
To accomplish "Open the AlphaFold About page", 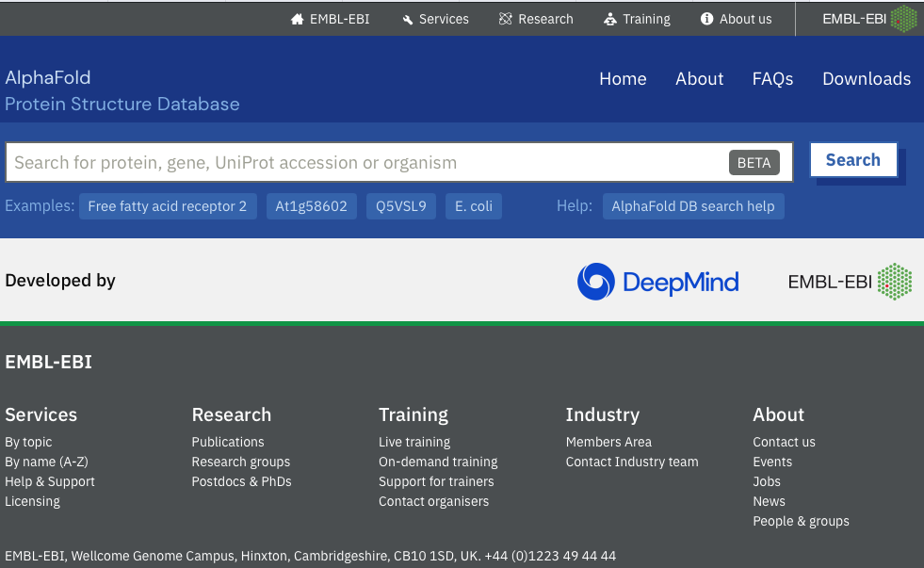I will tap(700, 79).
